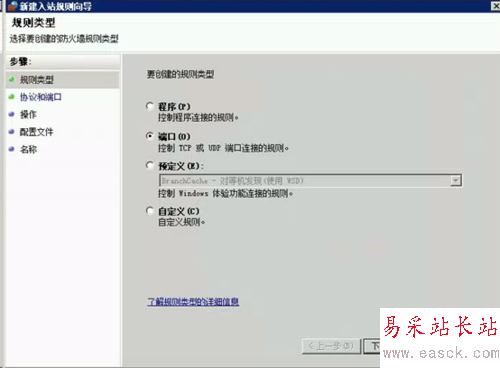Choose the 预定义(E) radio option
The image size is (500, 368).
tap(150, 165)
